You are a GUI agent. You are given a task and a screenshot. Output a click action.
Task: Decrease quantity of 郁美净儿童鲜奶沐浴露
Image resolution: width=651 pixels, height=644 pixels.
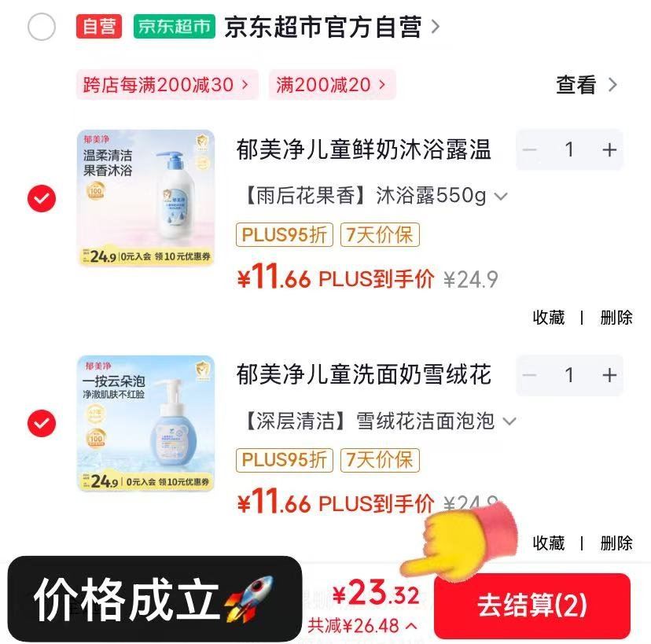tap(530, 150)
